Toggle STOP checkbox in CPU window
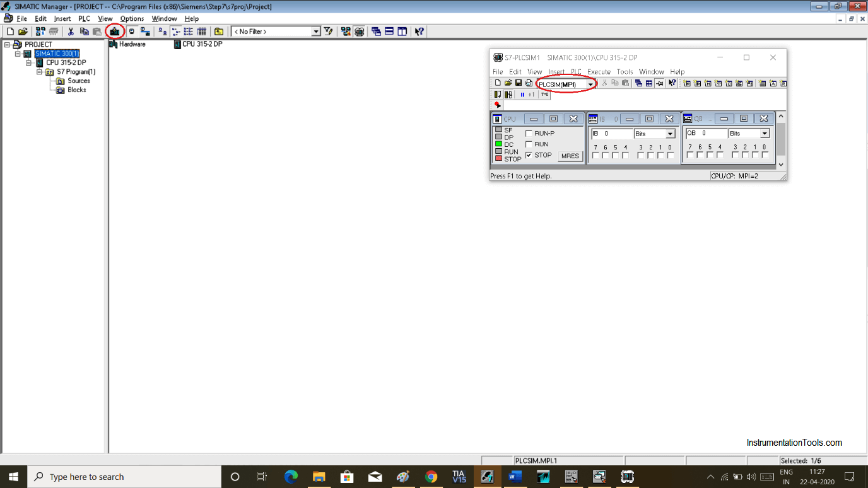Screen dimensions: 868x488 (529, 155)
